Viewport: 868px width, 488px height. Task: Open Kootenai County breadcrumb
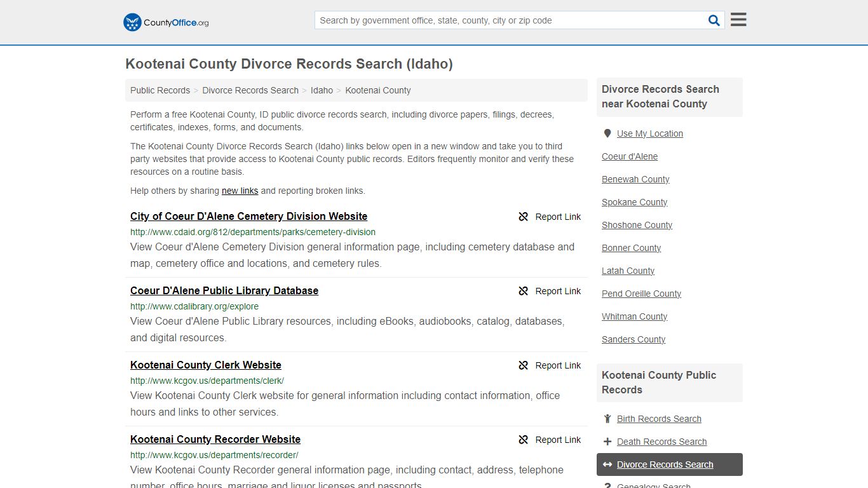[378, 90]
